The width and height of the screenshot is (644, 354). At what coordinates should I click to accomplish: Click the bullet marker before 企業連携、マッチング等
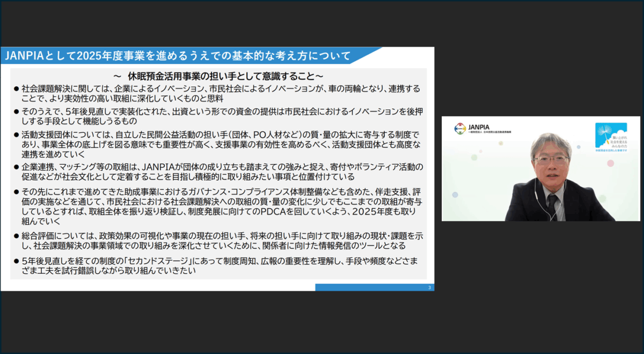point(17,167)
